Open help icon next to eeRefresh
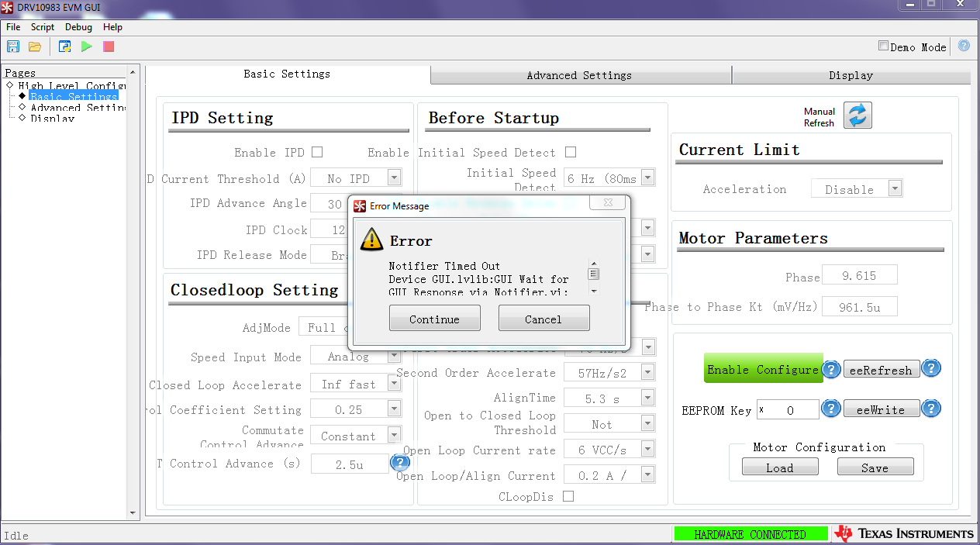 click(931, 368)
